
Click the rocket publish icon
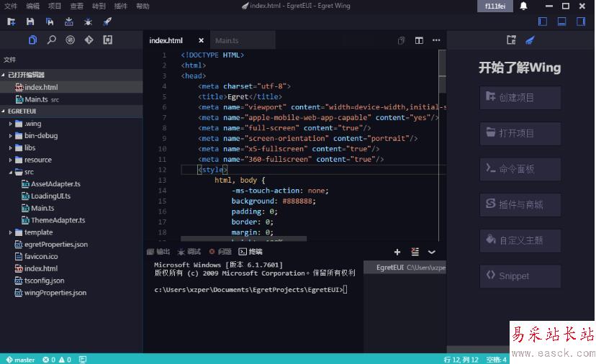pos(107,22)
